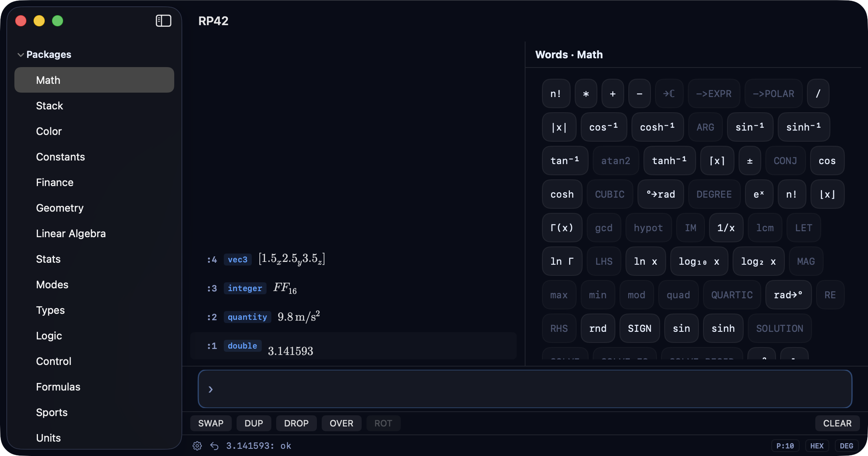Click the OVER stack button
This screenshot has width=868, height=456.
(x=342, y=423)
